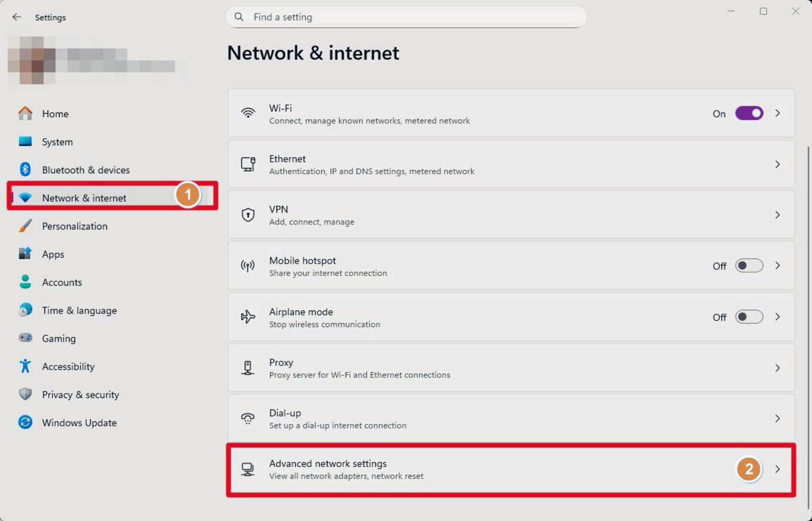Click the Airplane mode icon
Viewport: 812px width, 521px height.
[x=247, y=317]
